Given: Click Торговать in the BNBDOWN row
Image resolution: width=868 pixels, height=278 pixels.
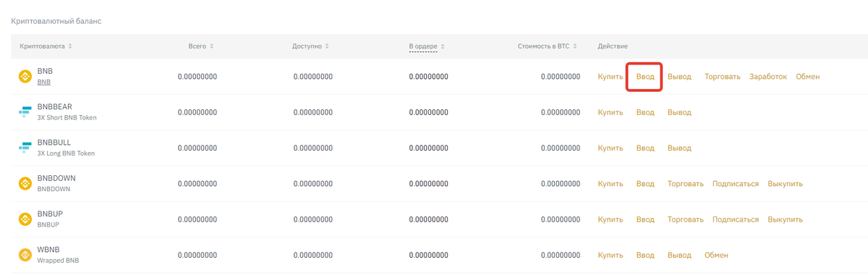Looking at the screenshot, I should (x=686, y=183).
